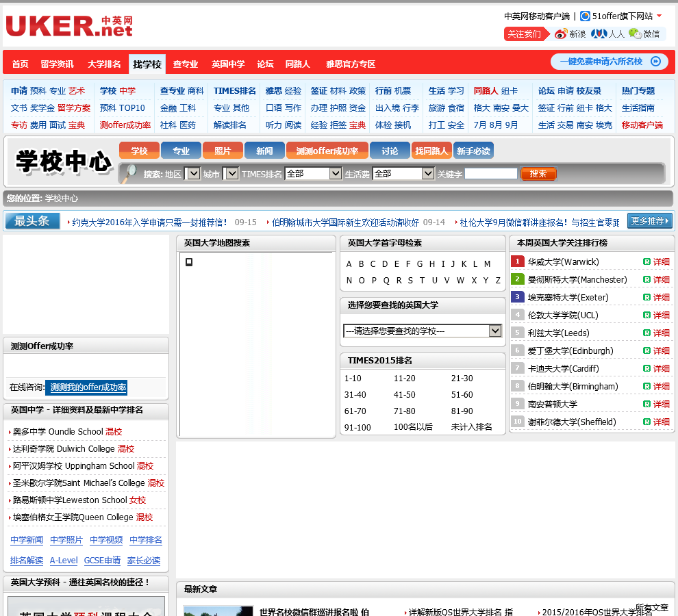Image resolution: width=678 pixels, height=616 pixels.
Task: Open headline about 约克大学2016年入学申请
Action: tap(149, 222)
